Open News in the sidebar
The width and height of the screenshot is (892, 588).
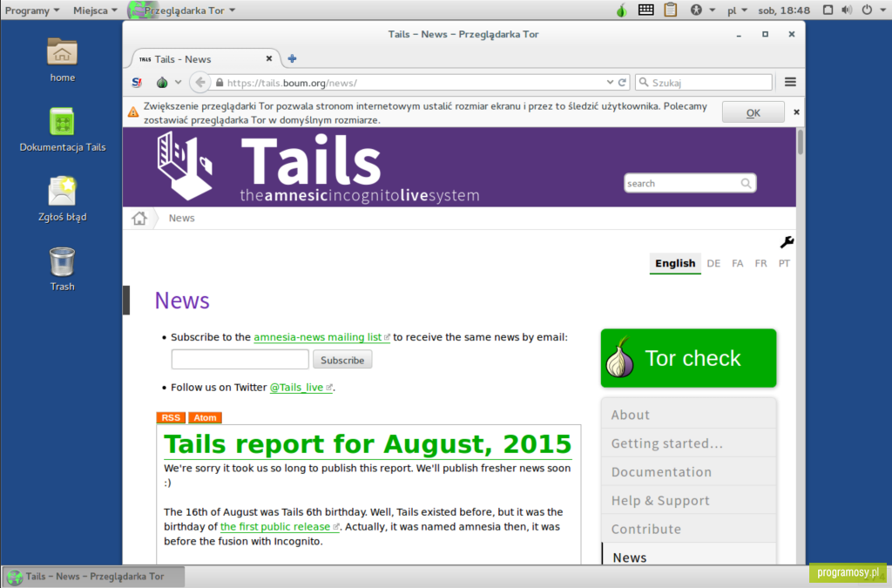pos(688,556)
